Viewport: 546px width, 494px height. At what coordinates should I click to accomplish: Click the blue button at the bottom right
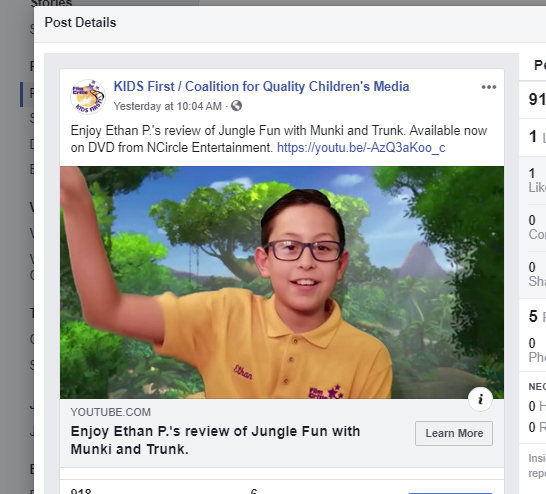(450, 493)
